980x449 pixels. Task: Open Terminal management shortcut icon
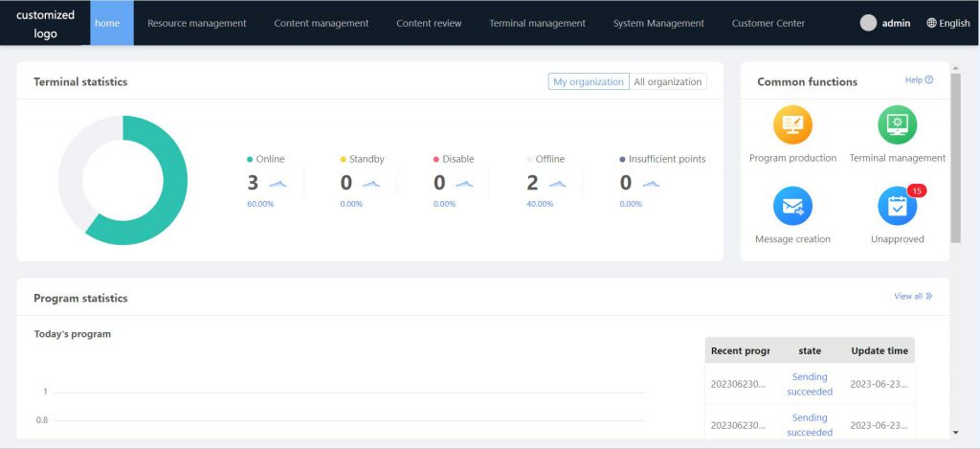(x=897, y=125)
